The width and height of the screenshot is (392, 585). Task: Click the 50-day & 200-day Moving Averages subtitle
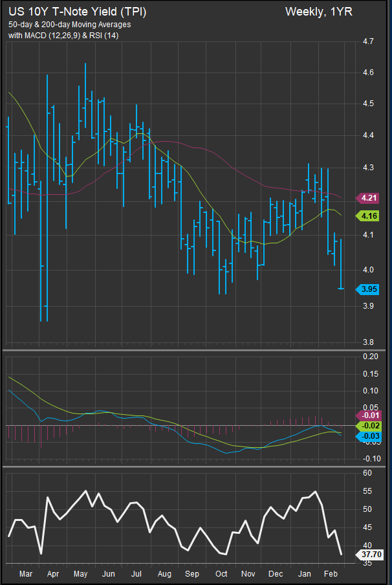(69, 24)
